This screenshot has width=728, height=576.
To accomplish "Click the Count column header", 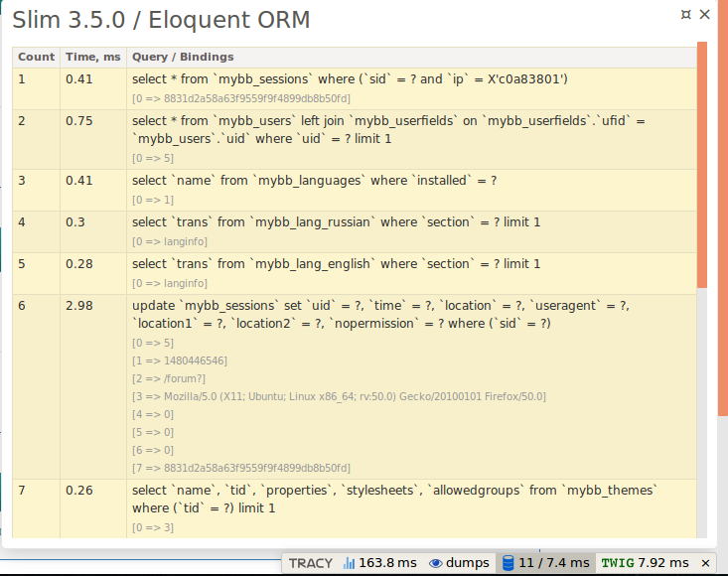I will pyautogui.click(x=36, y=57).
